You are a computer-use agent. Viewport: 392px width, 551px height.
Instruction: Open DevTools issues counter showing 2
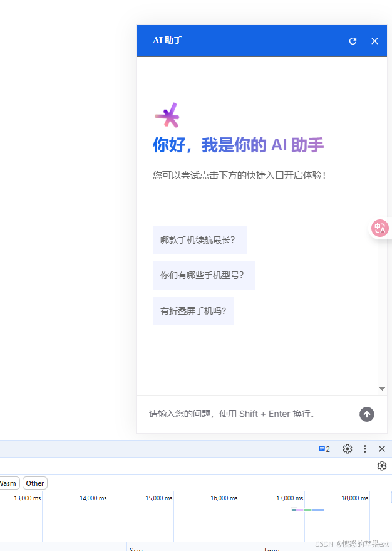click(324, 449)
